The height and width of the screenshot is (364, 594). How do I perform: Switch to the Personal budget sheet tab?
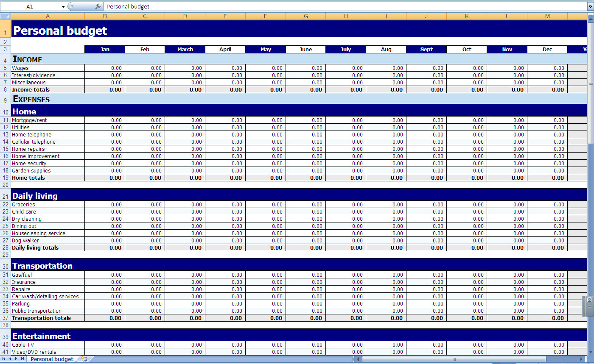click(51, 359)
